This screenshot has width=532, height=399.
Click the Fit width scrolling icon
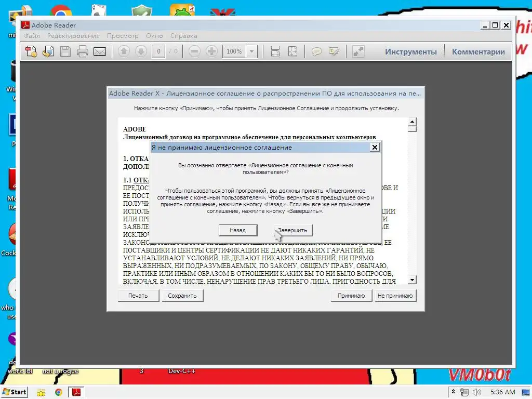tap(275, 51)
